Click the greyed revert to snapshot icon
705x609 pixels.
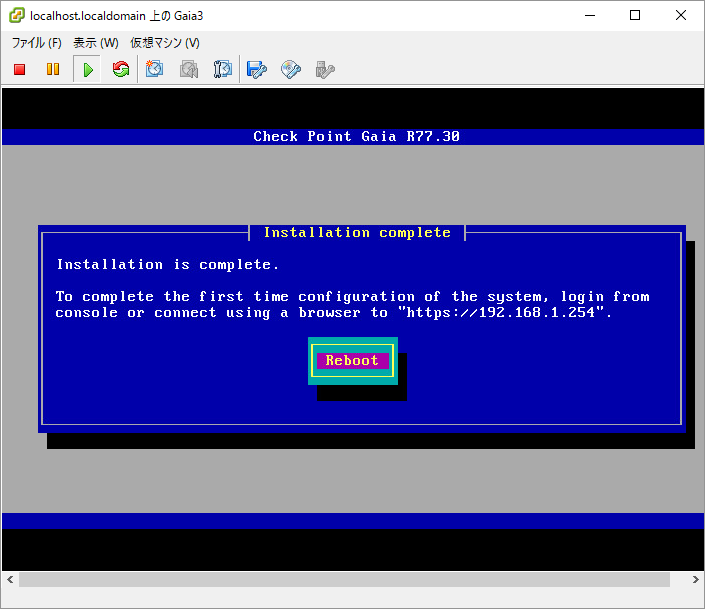pos(189,69)
